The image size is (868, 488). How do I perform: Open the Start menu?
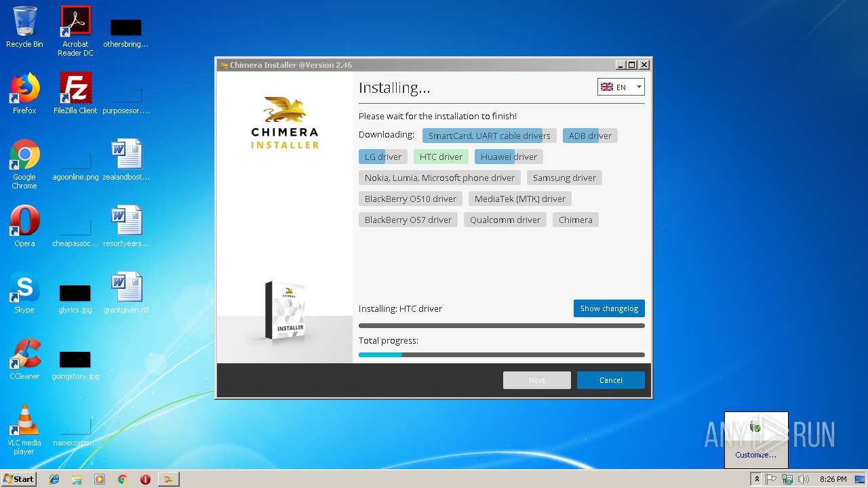pos(19,479)
